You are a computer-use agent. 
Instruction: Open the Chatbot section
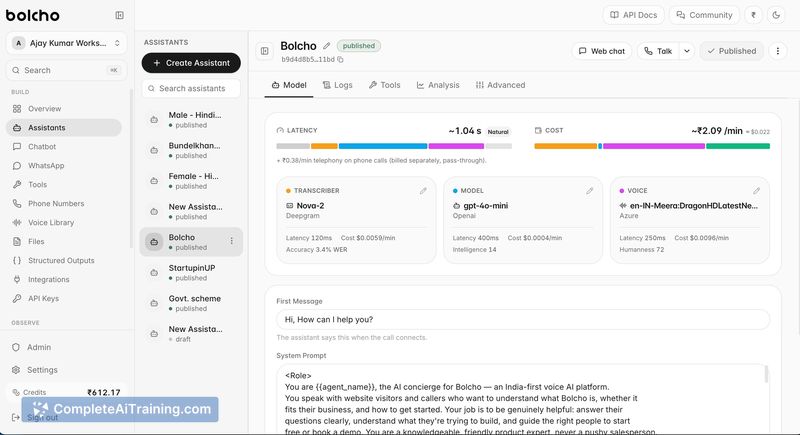[x=64, y=146]
